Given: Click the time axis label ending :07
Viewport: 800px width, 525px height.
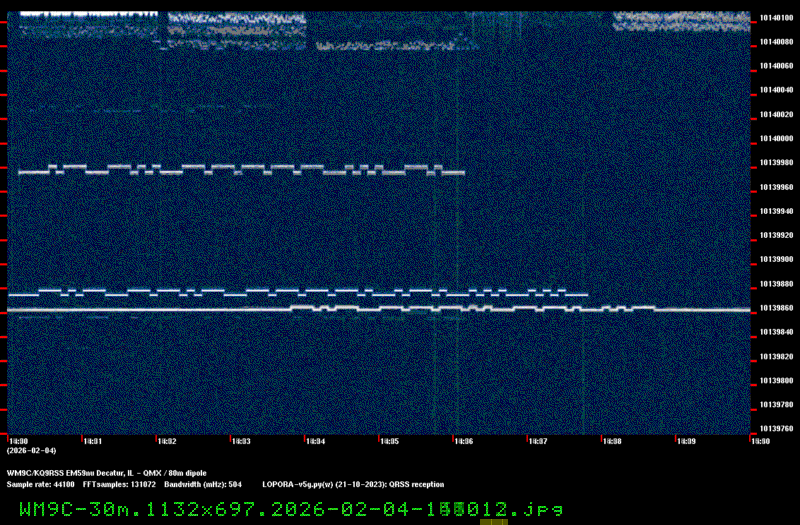Looking at the screenshot, I should pos(538,441).
